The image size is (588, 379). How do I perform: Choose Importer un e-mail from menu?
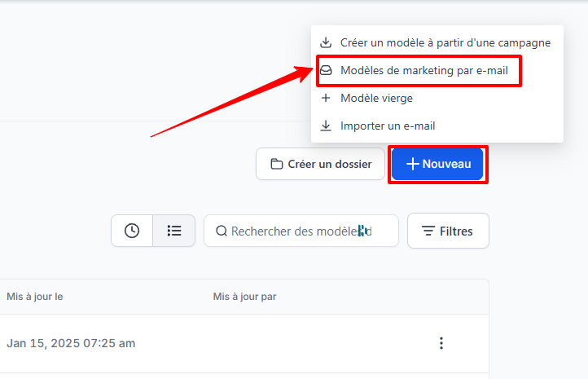[x=388, y=126]
